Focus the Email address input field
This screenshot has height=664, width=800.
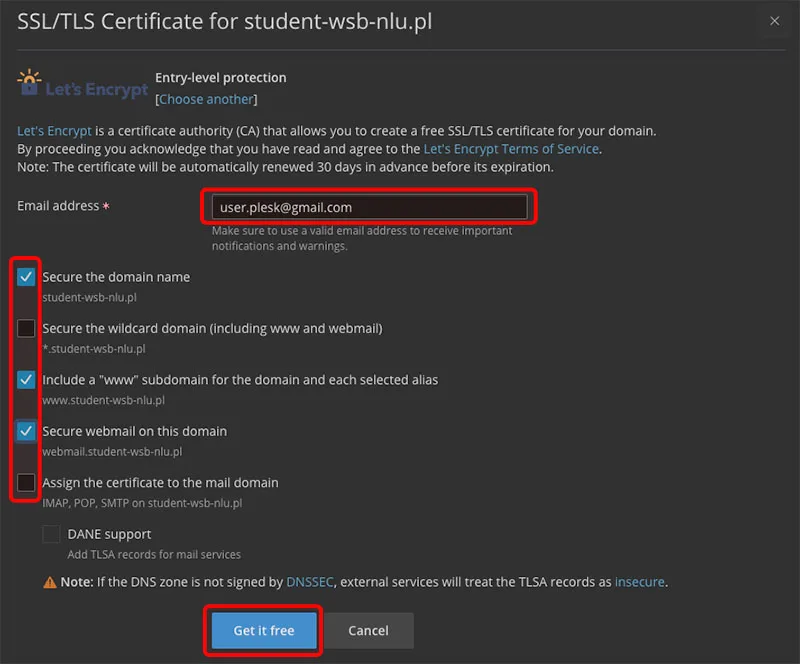click(369, 207)
